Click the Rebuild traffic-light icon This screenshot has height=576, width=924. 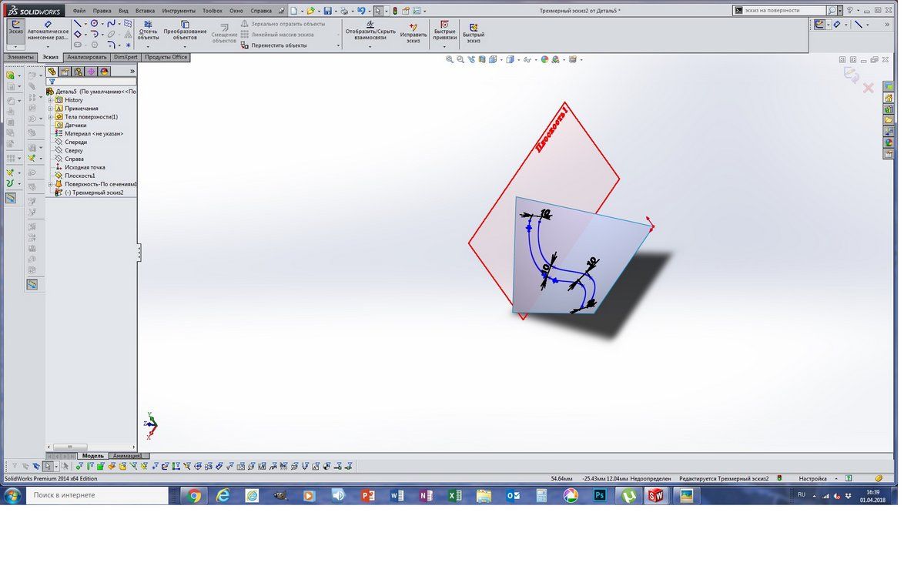point(395,11)
